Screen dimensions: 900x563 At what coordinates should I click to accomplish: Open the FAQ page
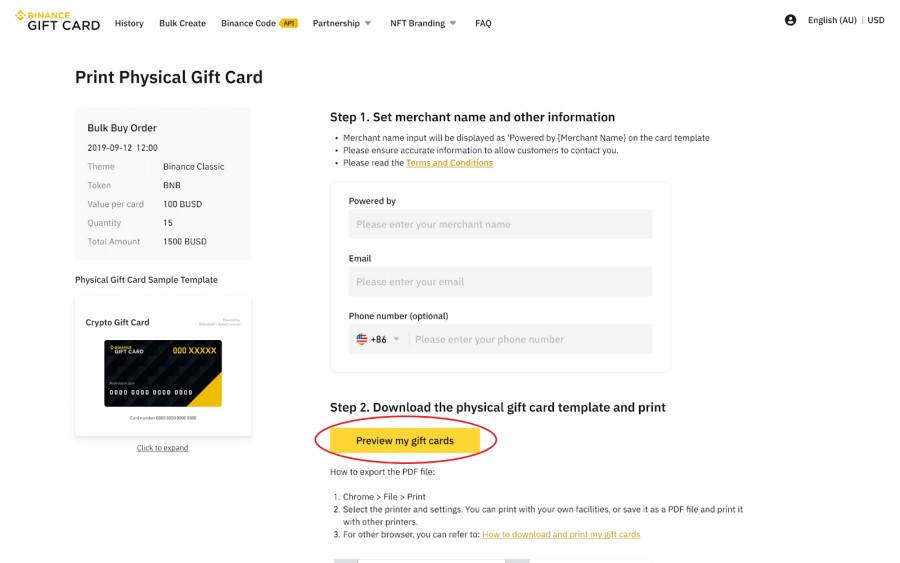point(483,23)
